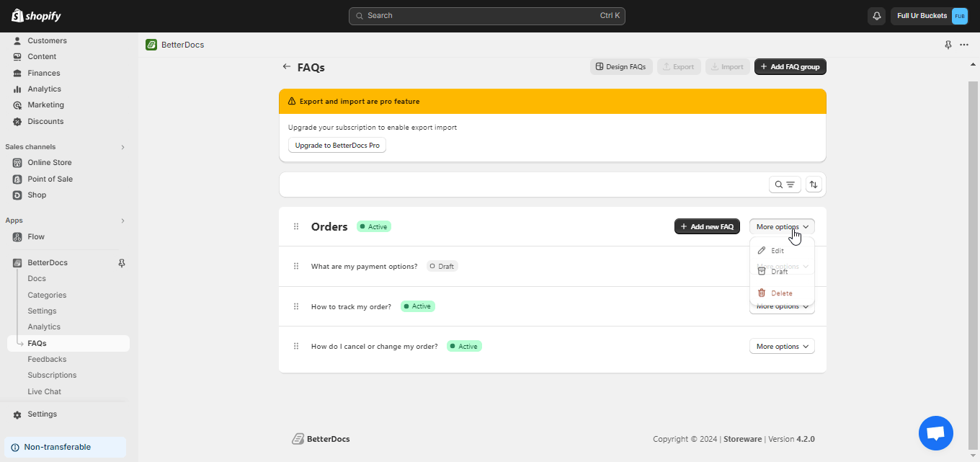Click the global Search field at top

click(486, 15)
